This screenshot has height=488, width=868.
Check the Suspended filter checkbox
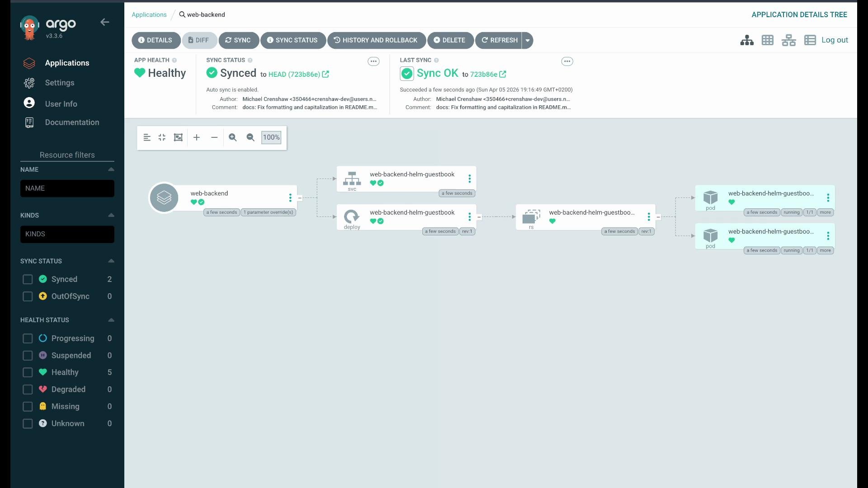[x=28, y=356]
